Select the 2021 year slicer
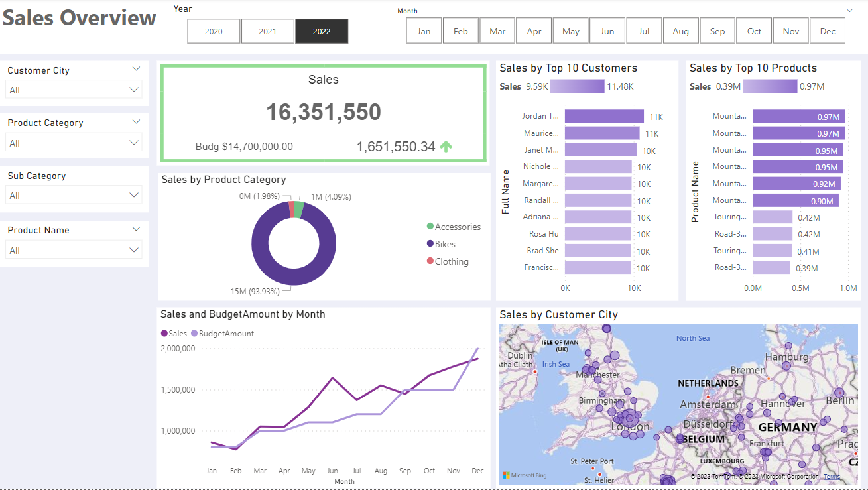This screenshot has height=490, width=868. (x=267, y=31)
